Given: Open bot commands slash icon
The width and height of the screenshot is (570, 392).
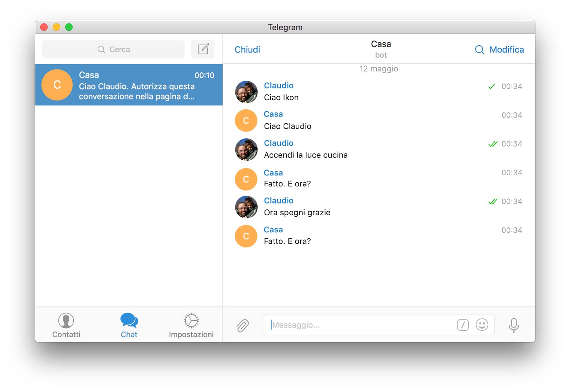Looking at the screenshot, I should pos(463,325).
